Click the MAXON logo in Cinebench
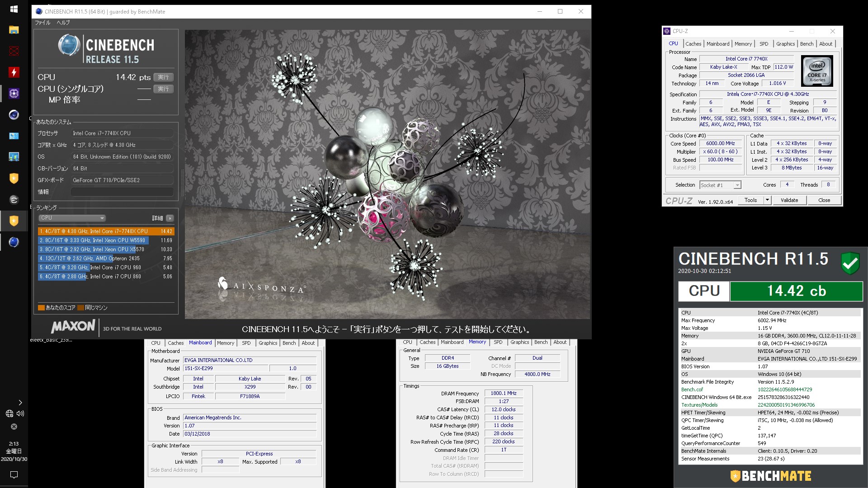This screenshot has width=868, height=488. coord(73,326)
